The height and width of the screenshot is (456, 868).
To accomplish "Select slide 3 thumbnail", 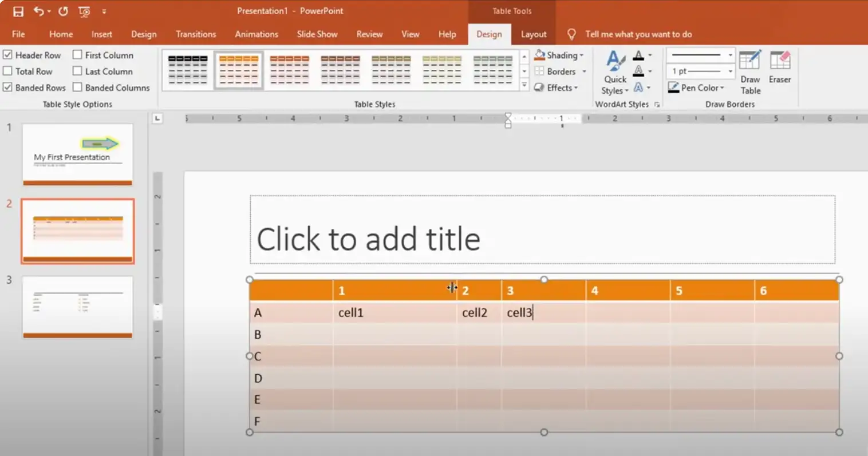I will [77, 307].
